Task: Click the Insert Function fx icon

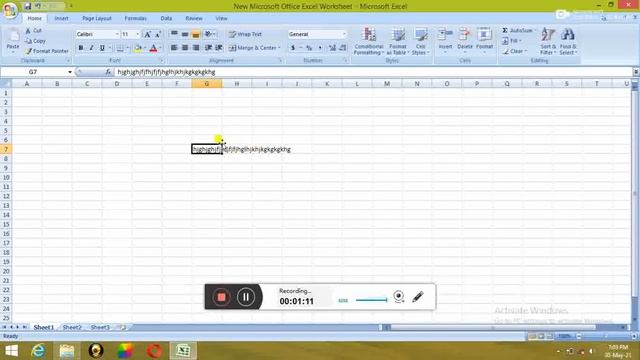Action: (108, 72)
